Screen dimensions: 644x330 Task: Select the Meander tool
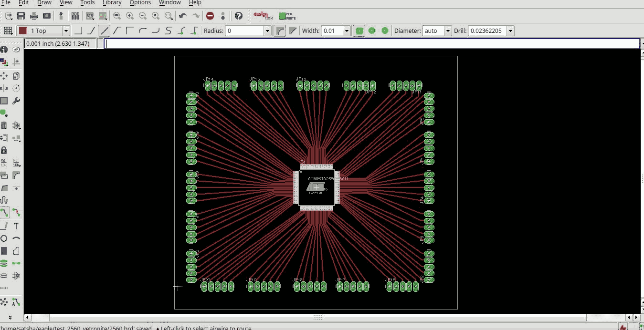pyautogui.click(x=4, y=200)
